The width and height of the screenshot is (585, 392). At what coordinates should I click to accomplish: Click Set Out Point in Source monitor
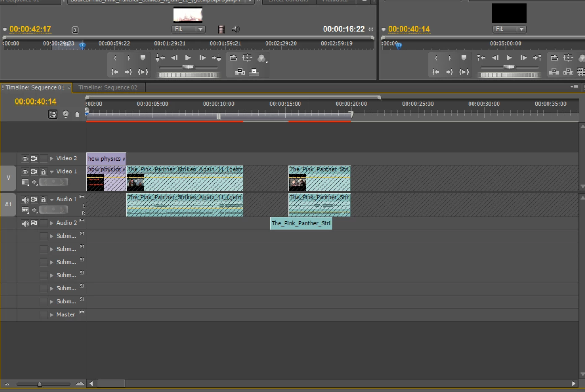point(128,58)
